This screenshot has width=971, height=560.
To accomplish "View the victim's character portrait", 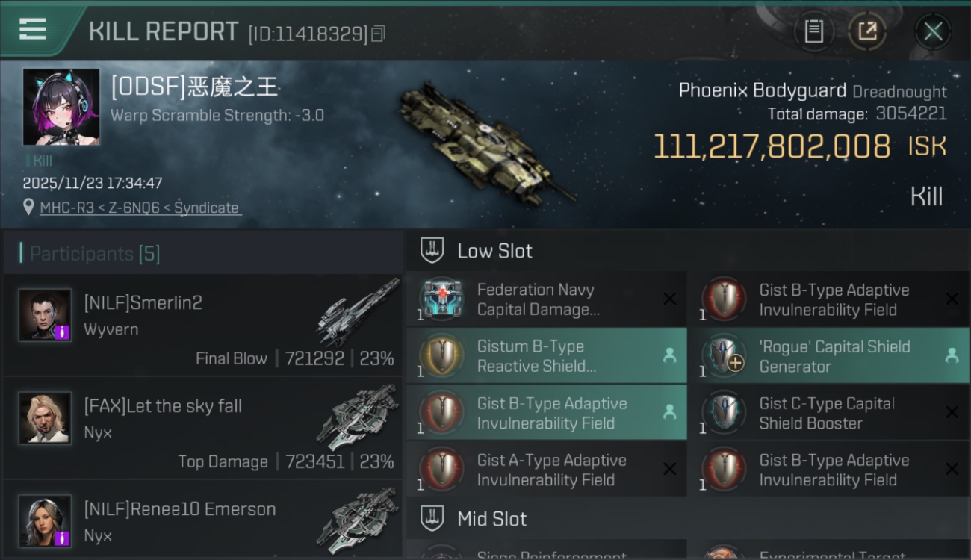I will coord(61,108).
